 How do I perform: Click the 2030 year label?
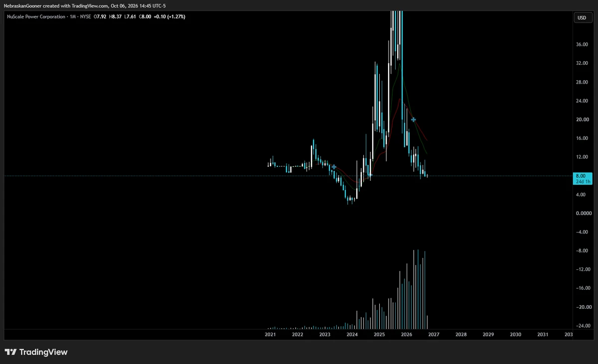(x=516, y=335)
